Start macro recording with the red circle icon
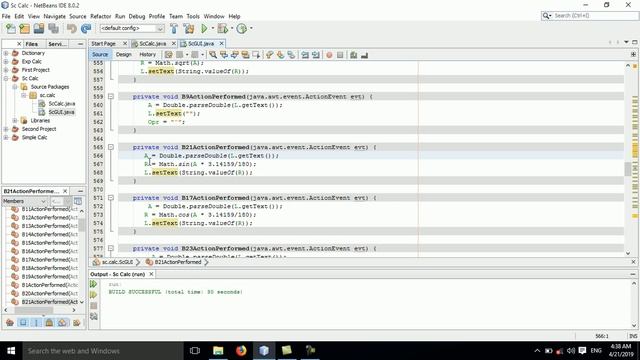640x360 pixels. (x=329, y=55)
